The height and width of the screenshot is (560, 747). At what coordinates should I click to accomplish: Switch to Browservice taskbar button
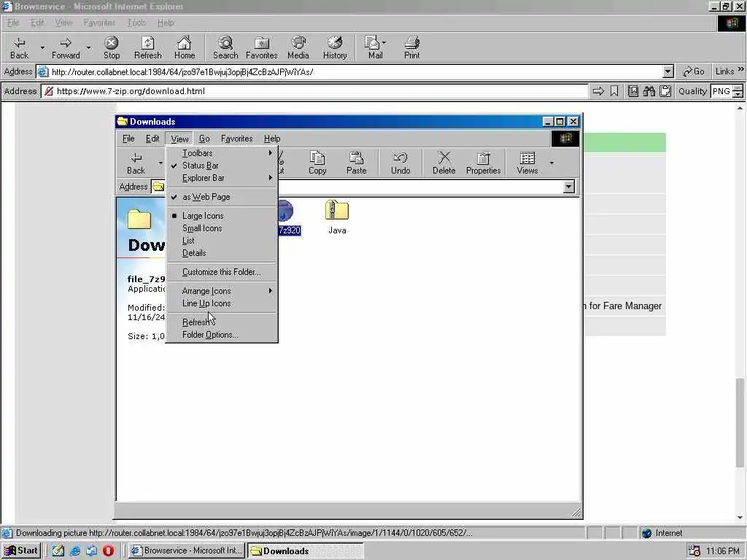coord(187,551)
